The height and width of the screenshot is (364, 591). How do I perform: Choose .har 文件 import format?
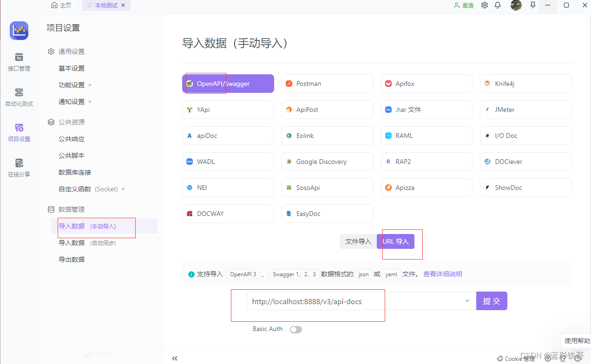(427, 110)
